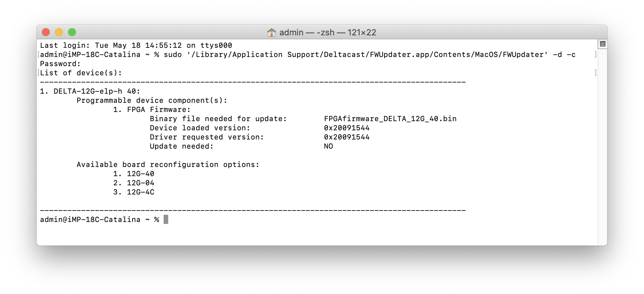Click the 'Update needed: NO' value
Screen dimensions: 644x294
328,146
